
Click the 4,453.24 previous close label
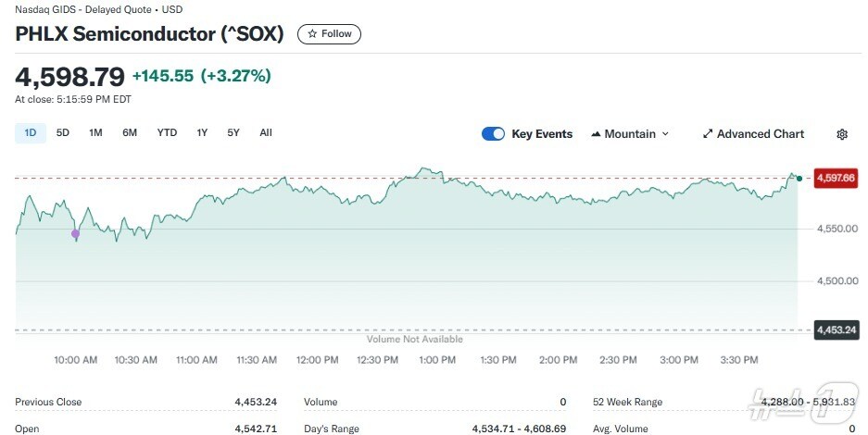(836, 329)
